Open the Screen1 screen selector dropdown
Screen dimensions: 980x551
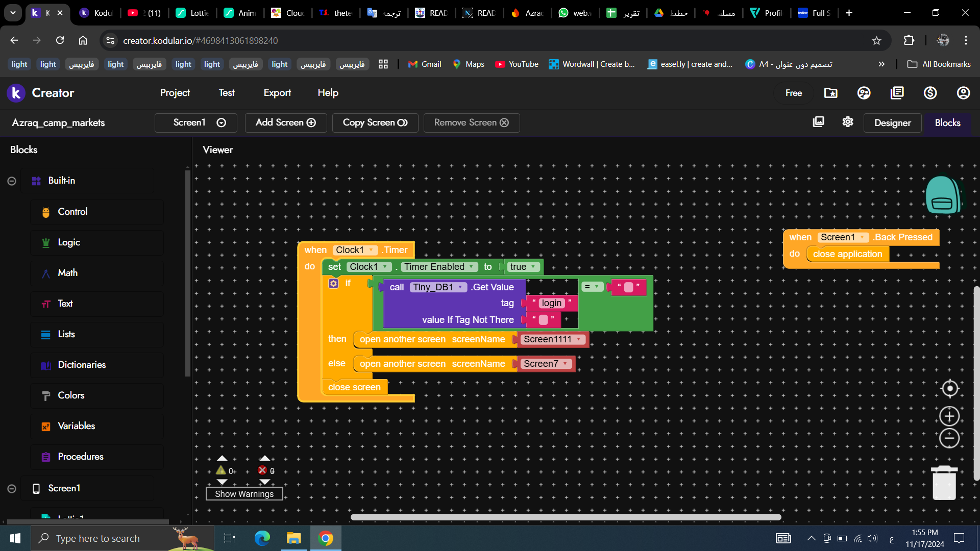[195, 122]
